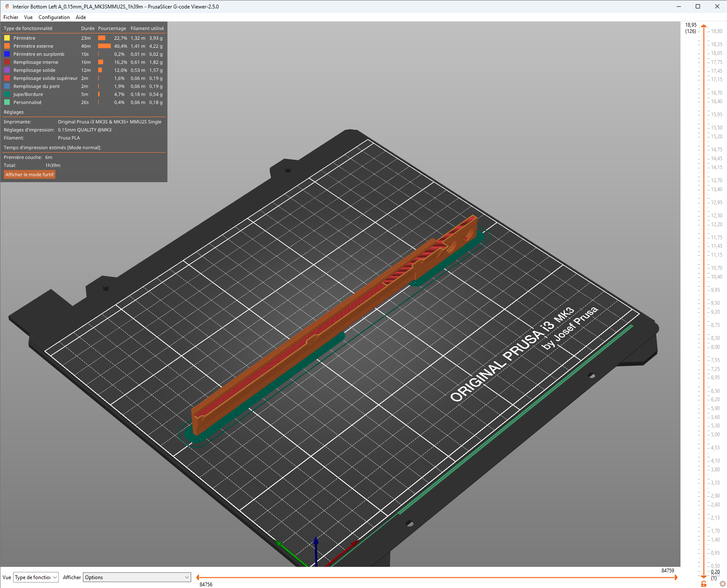Click the PrusaSlicer app icon in title bar
This screenshot has width=727, height=588.
click(7, 6)
